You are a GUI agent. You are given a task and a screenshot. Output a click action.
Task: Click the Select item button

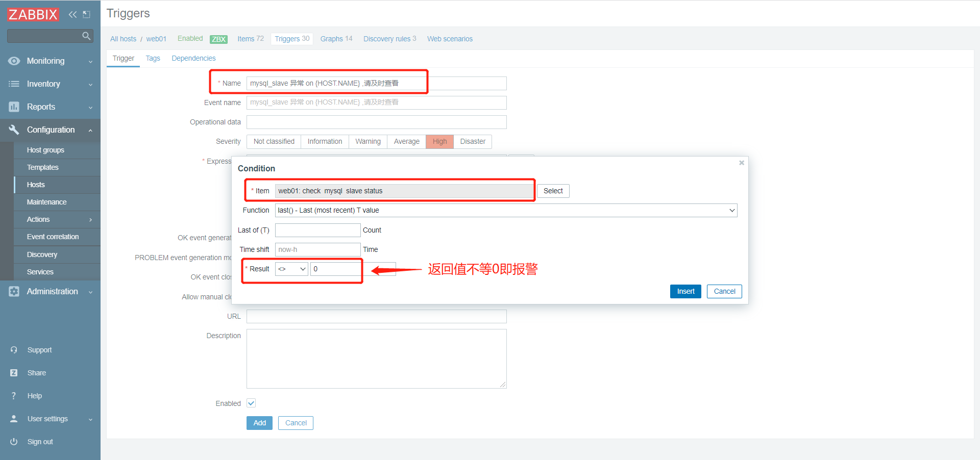(553, 191)
